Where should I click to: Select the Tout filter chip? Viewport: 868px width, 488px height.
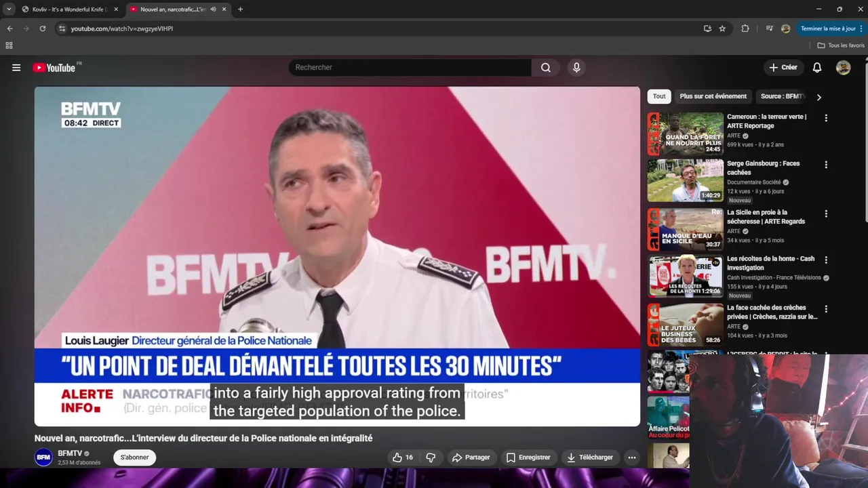[x=659, y=96]
